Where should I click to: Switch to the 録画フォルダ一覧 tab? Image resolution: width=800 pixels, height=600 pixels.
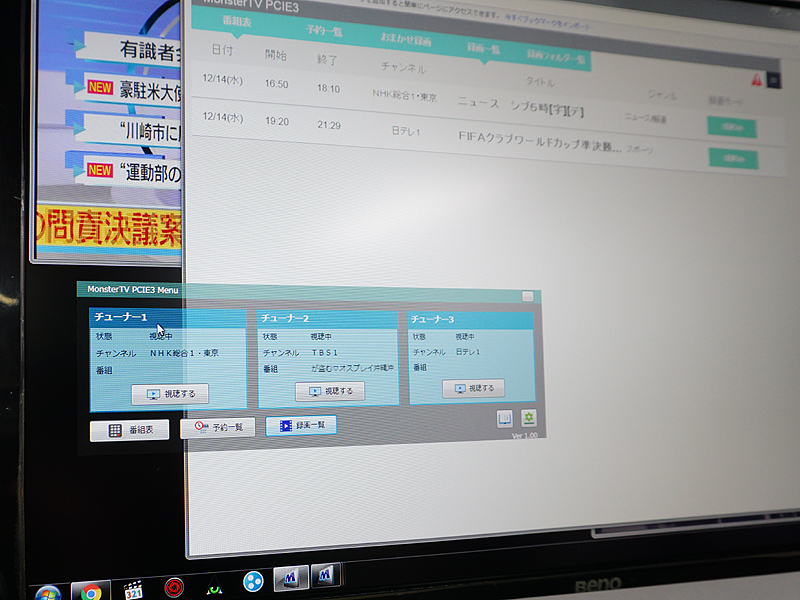pos(556,57)
